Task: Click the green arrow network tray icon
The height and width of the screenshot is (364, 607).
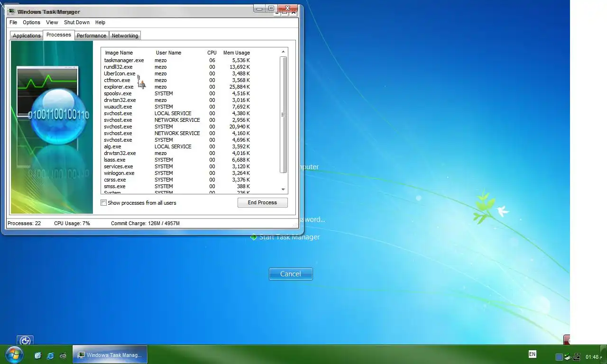Action: [x=568, y=357]
